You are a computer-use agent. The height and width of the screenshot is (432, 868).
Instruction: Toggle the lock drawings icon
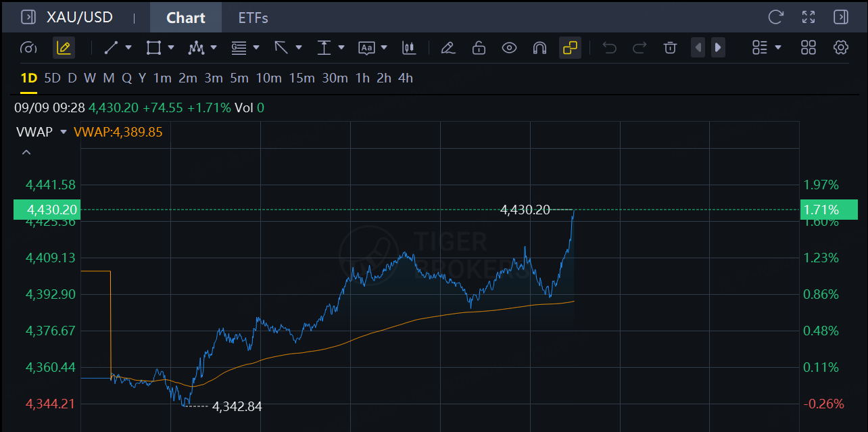(x=479, y=47)
